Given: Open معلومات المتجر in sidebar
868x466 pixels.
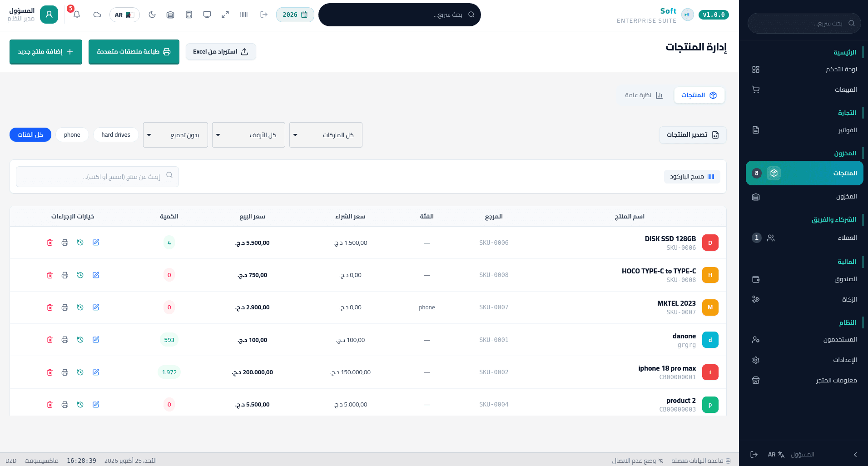Looking at the screenshot, I should pyautogui.click(x=804, y=381).
